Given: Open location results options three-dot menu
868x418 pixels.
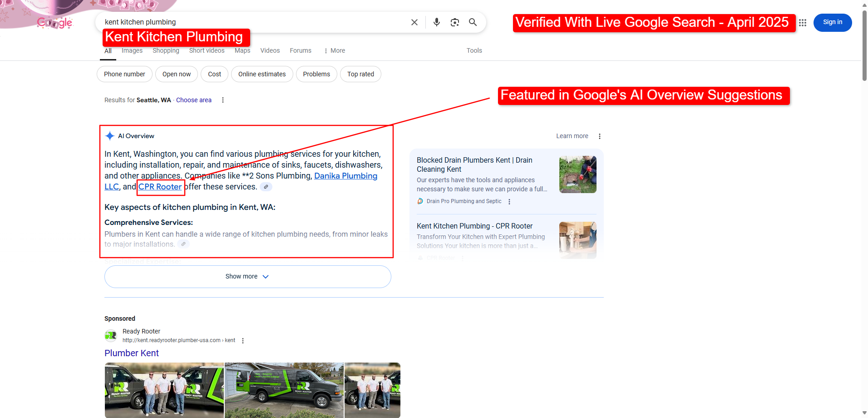Looking at the screenshot, I should [222, 100].
